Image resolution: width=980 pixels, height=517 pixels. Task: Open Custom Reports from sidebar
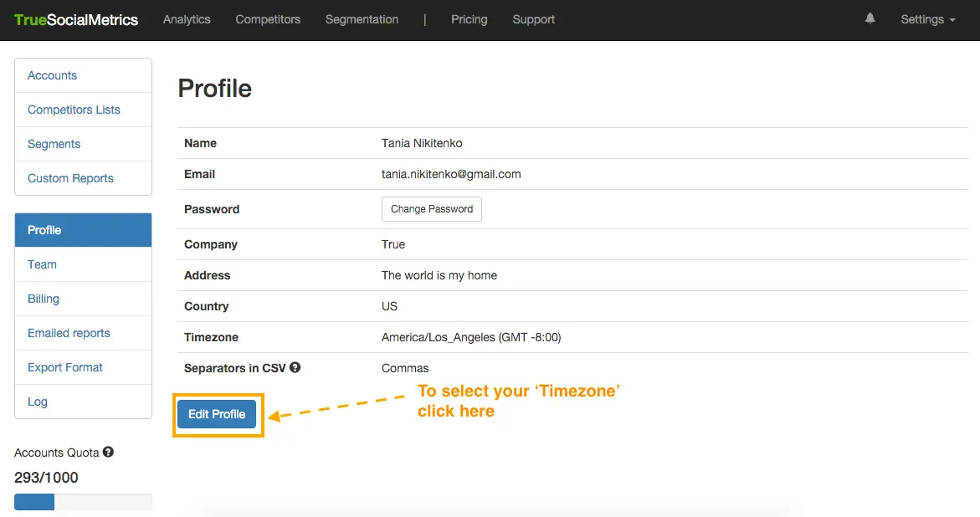pos(70,178)
